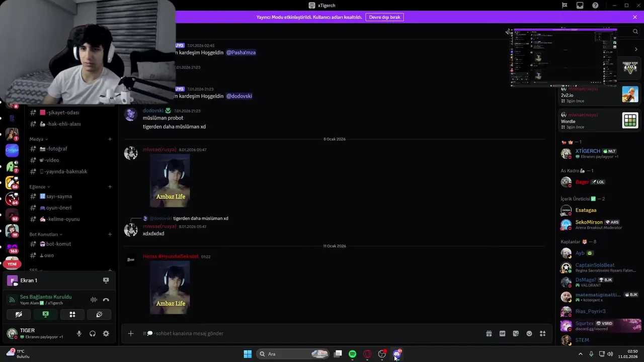This screenshot has height=362, width=644.
Task: Open the GTA V game icon
Action: tap(630, 67)
